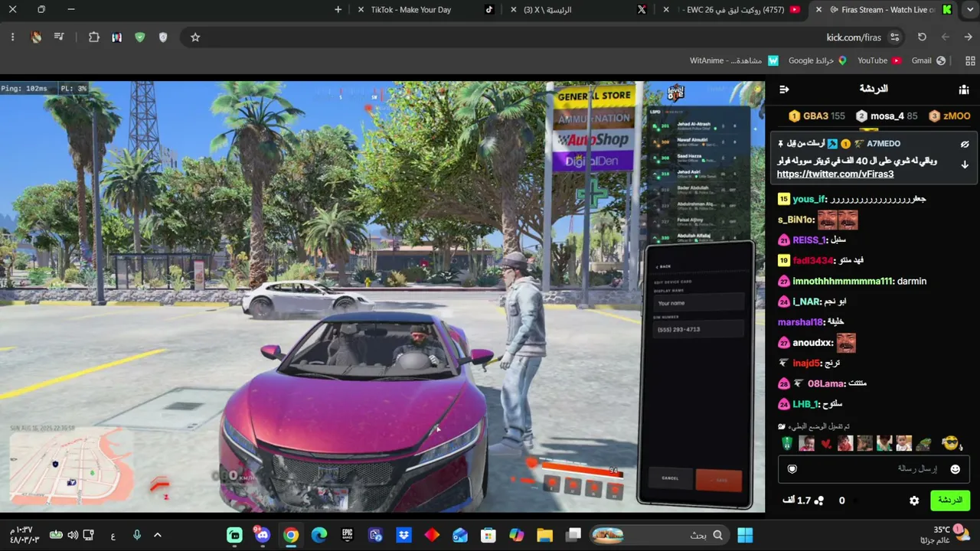Viewport: 980px width, 551px height.
Task: Open the media control toolbar icon
Action: tap(59, 37)
